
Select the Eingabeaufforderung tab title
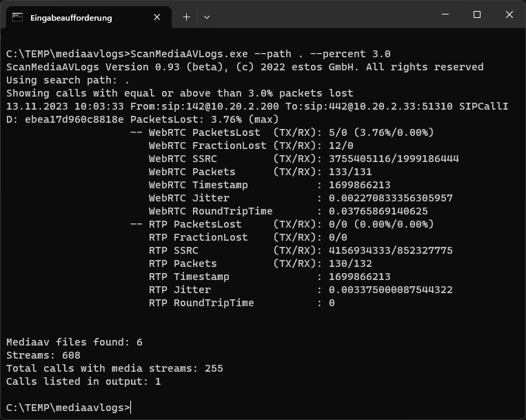pos(71,17)
